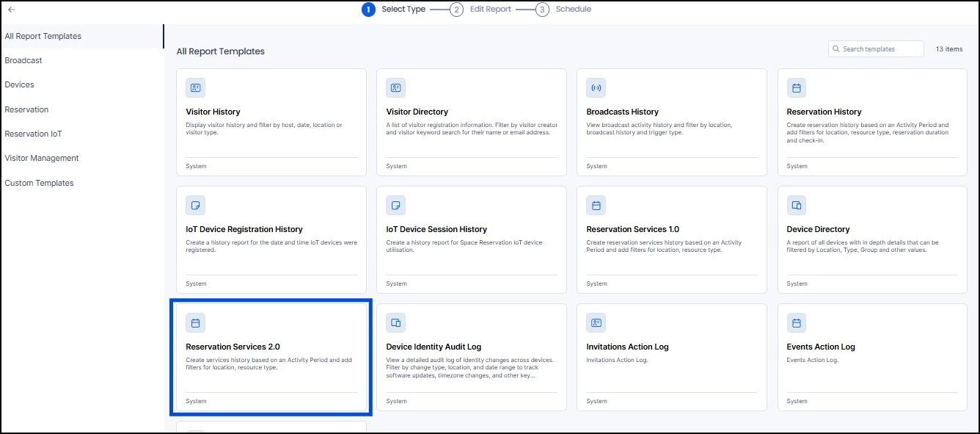Click the Device Directory devices icon
The height and width of the screenshot is (434, 980).
[796, 206]
